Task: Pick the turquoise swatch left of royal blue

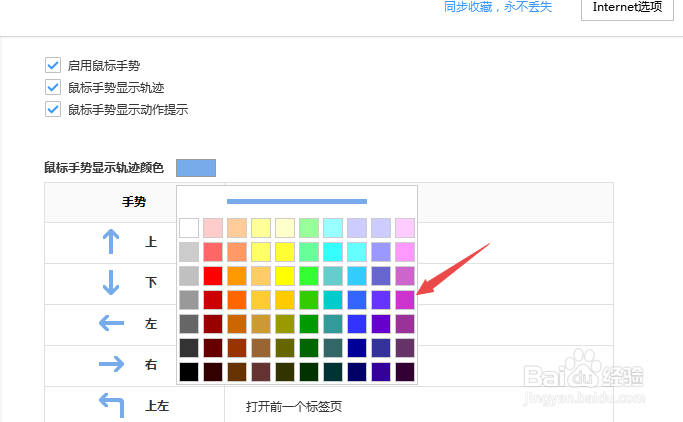Action: (333, 300)
